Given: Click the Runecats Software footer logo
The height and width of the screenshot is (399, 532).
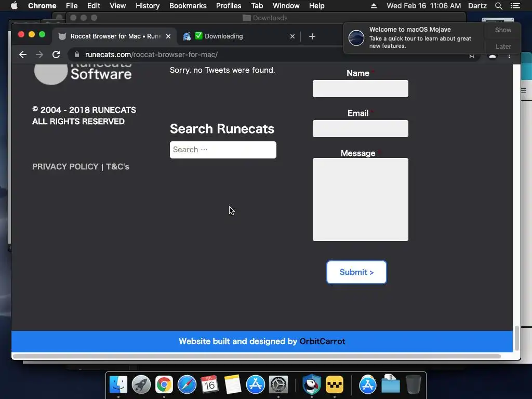Looking at the screenshot, I should [83, 74].
